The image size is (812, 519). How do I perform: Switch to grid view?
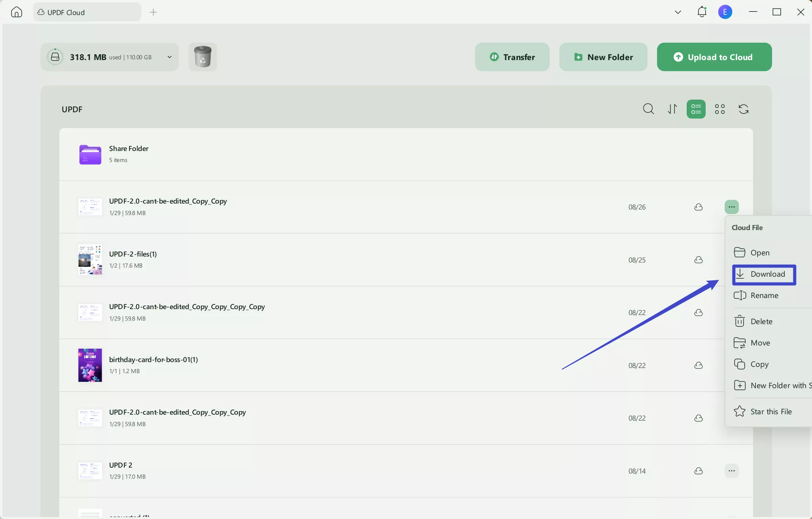[x=719, y=109]
